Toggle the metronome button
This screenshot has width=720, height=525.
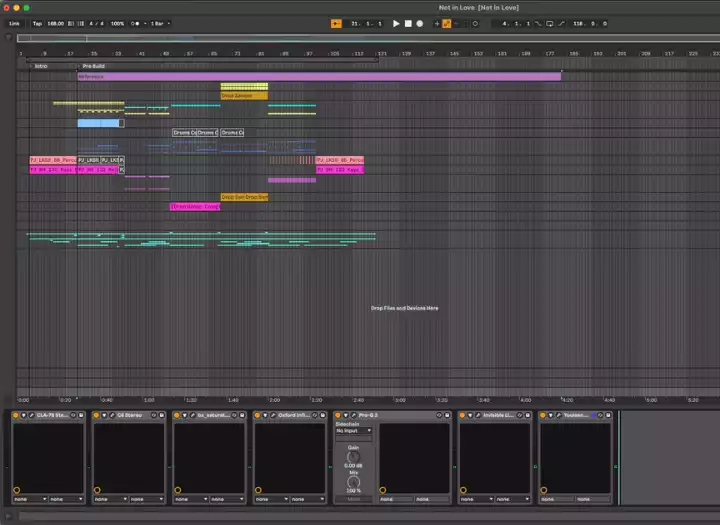pos(135,23)
